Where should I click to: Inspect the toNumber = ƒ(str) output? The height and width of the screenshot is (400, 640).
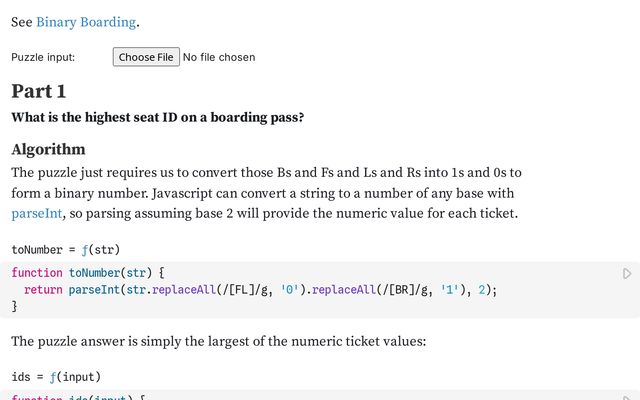tap(66, 249)
